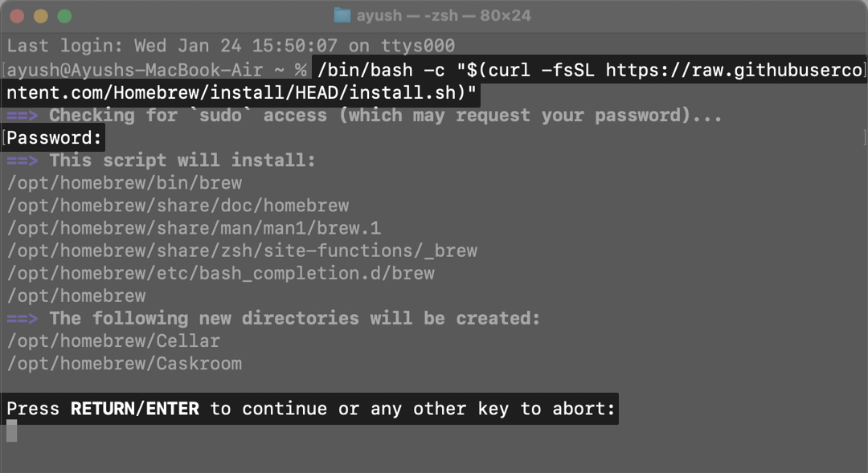Click the "/opt/homebrew/etc/bash_completion.d/brew" path

click(221, 273)
